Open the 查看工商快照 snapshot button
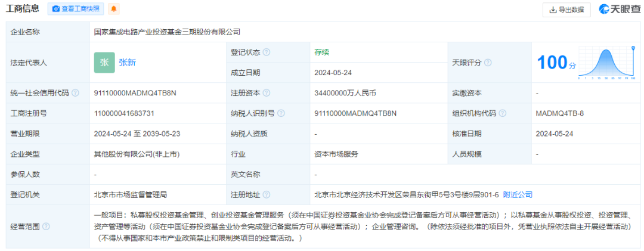The height and width of the screenshot is (251, 644). (x=76, y=9)
